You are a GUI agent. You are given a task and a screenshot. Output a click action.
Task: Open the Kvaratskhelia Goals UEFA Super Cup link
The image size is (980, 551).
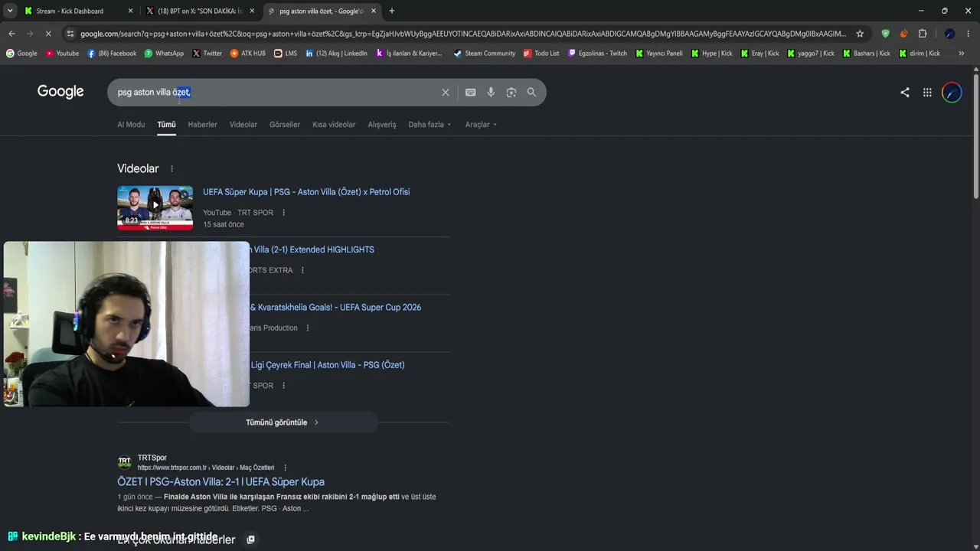[x=335, y=308]
